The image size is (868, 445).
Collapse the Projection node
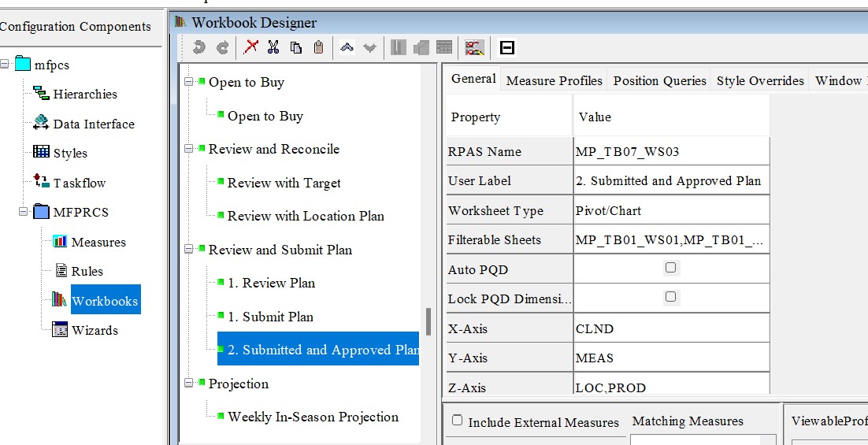(189, 383)
